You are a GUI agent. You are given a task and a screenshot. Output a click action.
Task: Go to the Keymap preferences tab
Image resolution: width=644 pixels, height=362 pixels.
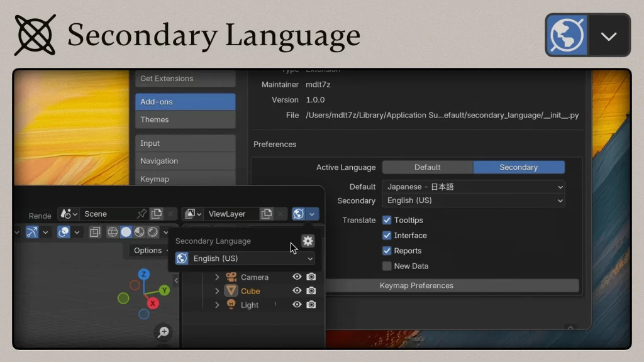[185, 178]
